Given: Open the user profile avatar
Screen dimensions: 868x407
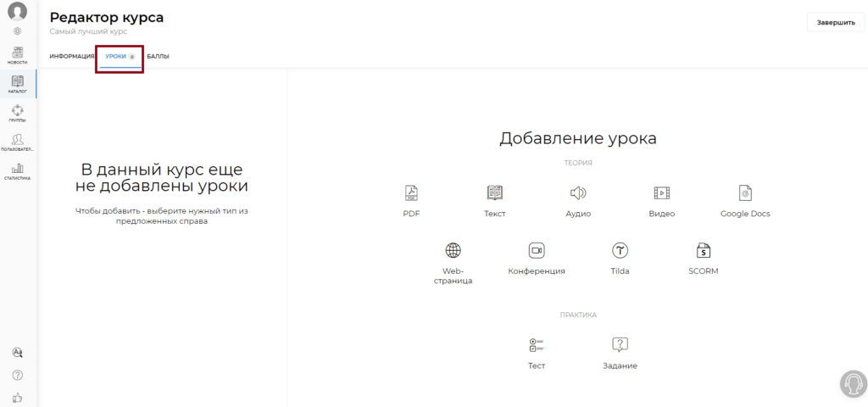Looking at the screenshot, I should coord(18,11).
